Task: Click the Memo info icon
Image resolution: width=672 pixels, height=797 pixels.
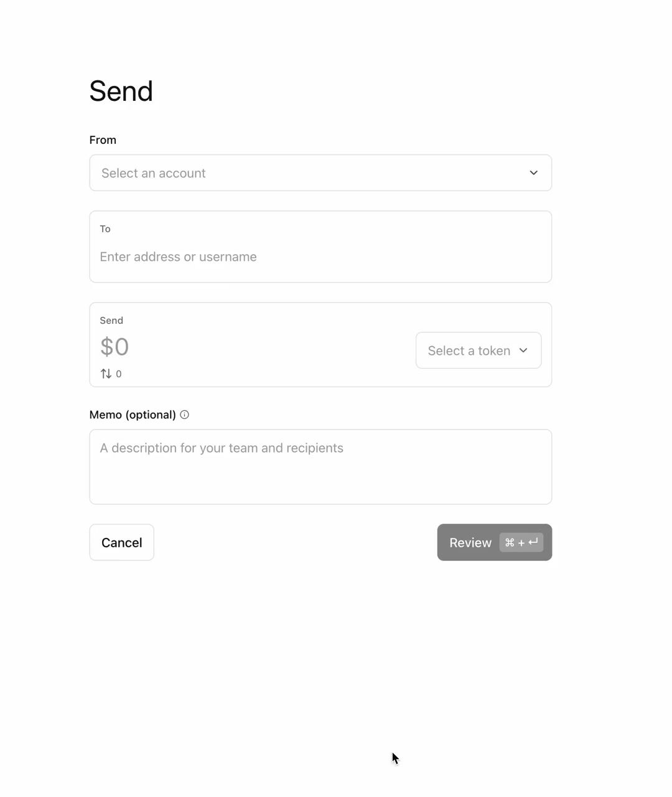Action: [x=184, y=415]
